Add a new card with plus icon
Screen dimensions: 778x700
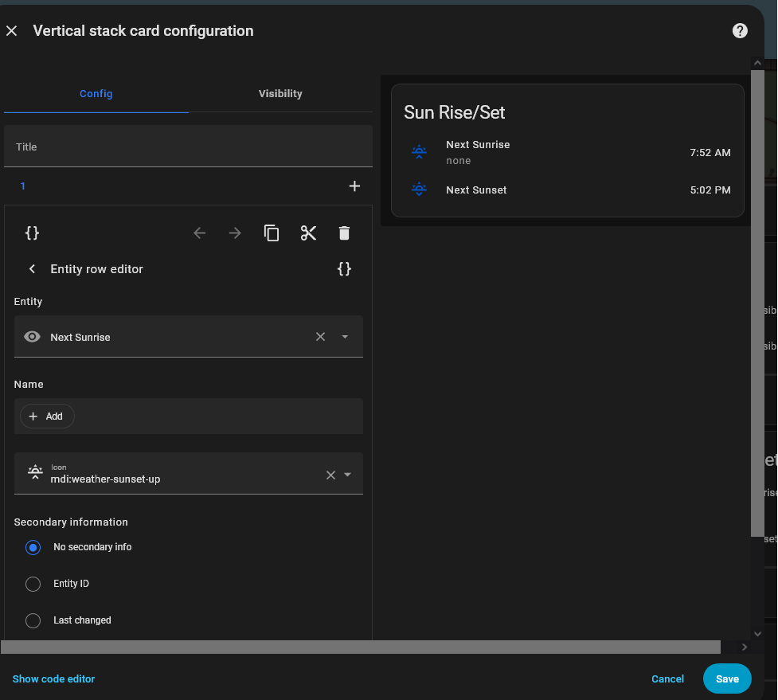pyautogui.click(x=354, y=186)
